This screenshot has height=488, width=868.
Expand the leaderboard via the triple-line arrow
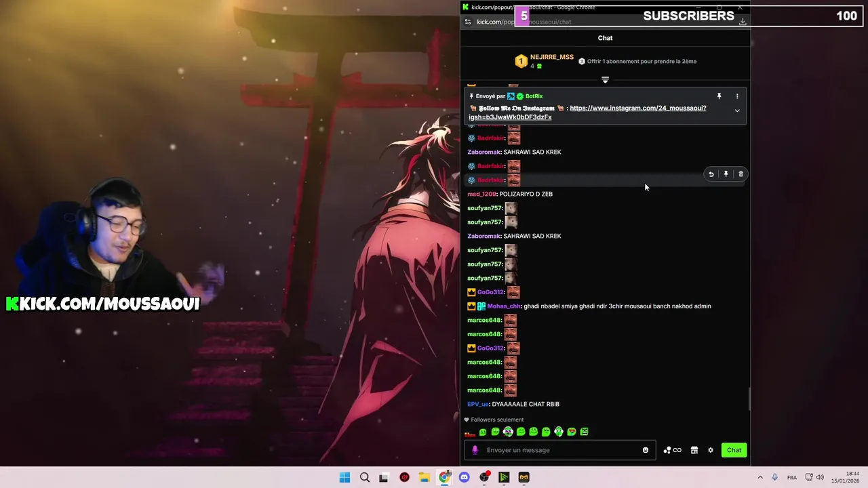tap(605, 80)
